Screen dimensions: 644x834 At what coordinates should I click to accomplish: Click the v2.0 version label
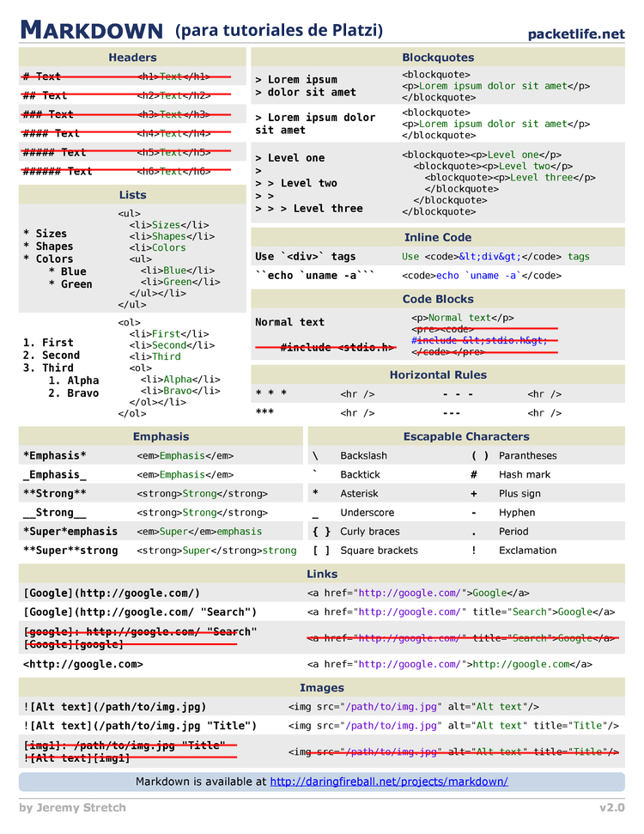tap(612, 807)
